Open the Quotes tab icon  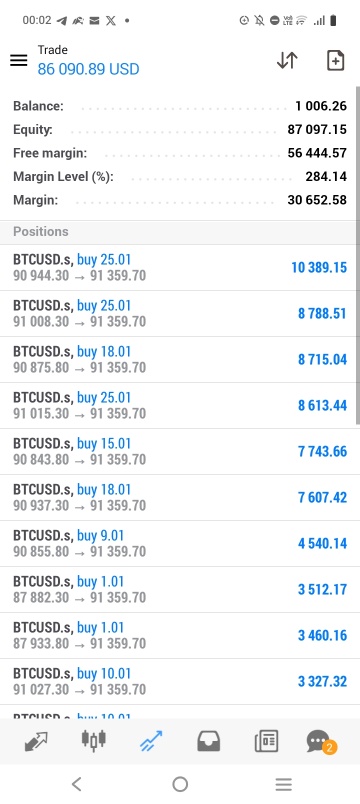coord(36,741)
